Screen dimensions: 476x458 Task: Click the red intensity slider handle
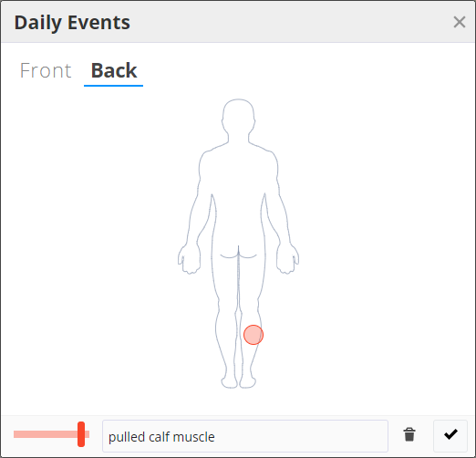[x=81, y=434]
